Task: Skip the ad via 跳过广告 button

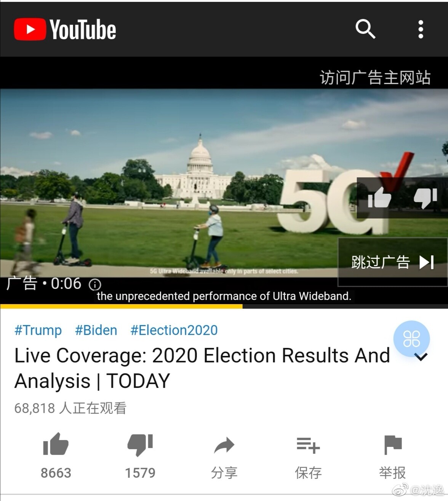Action: click(x=392, y=262)
